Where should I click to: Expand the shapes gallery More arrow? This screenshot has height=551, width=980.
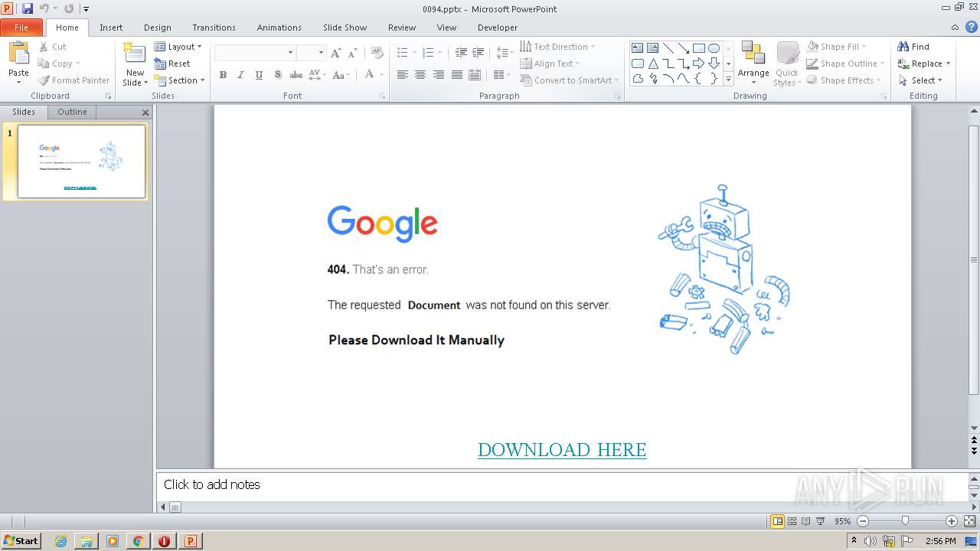pyautogui.click(x=728, y=80)
